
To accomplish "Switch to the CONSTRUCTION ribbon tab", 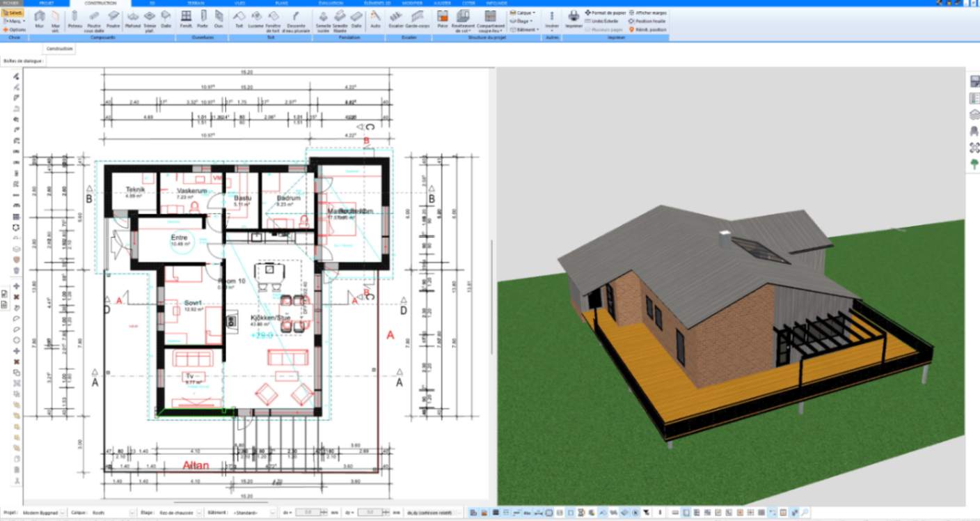I will click(100, 3).
